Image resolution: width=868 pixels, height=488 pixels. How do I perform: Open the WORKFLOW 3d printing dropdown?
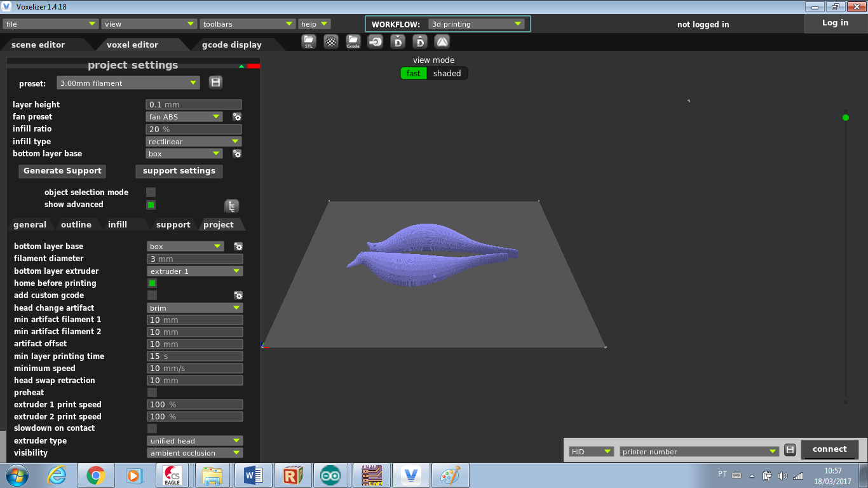[476, 24]
